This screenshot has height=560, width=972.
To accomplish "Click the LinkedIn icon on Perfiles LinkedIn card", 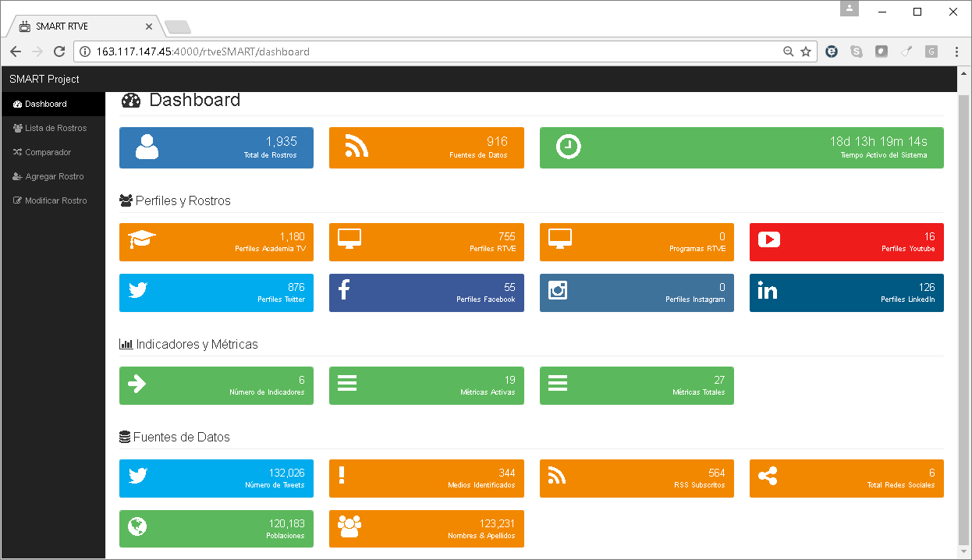I will (768, 290).
